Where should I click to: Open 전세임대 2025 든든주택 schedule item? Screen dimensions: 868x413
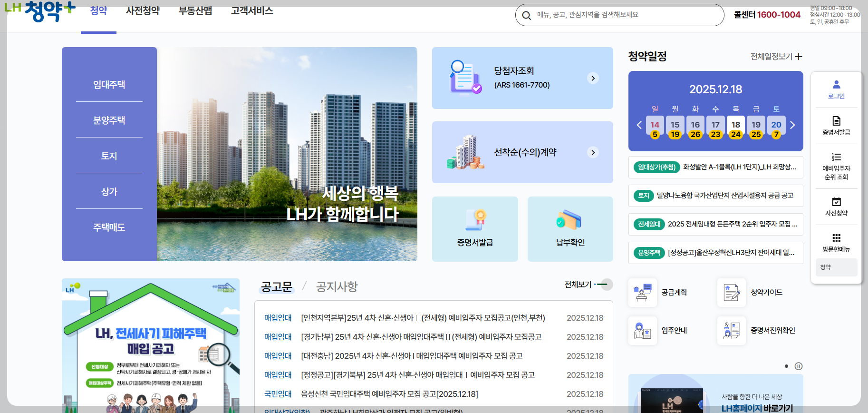pyautogui.click(x=715, y=224)
